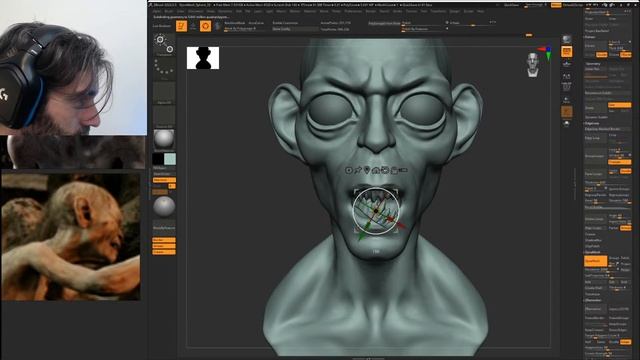Toggle the gizmo lock icon
The image size is (640, 360).
click(394, 170)
